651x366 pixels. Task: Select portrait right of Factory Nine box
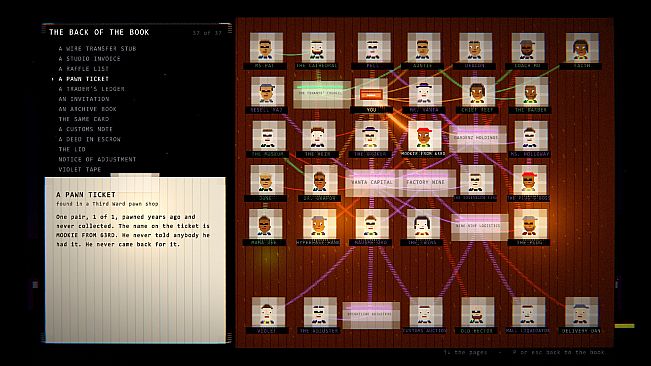[476, 181]
